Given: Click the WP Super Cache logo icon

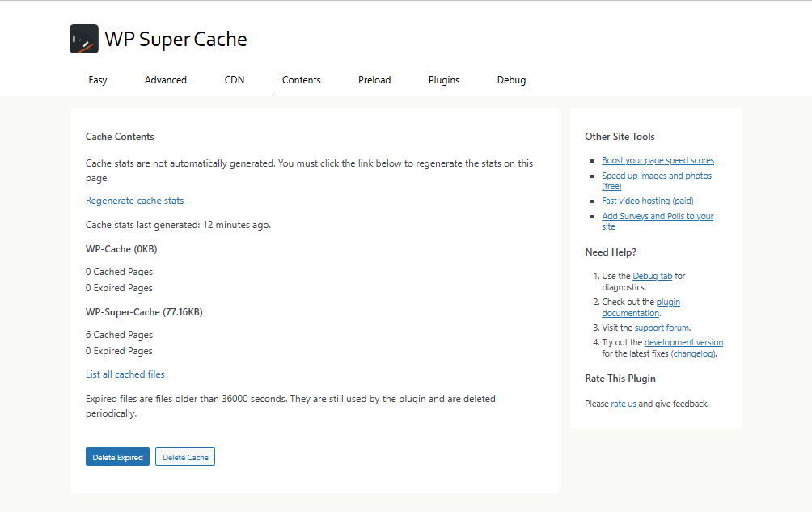Looking at the screenshot, I should click(x=83, y=38).
